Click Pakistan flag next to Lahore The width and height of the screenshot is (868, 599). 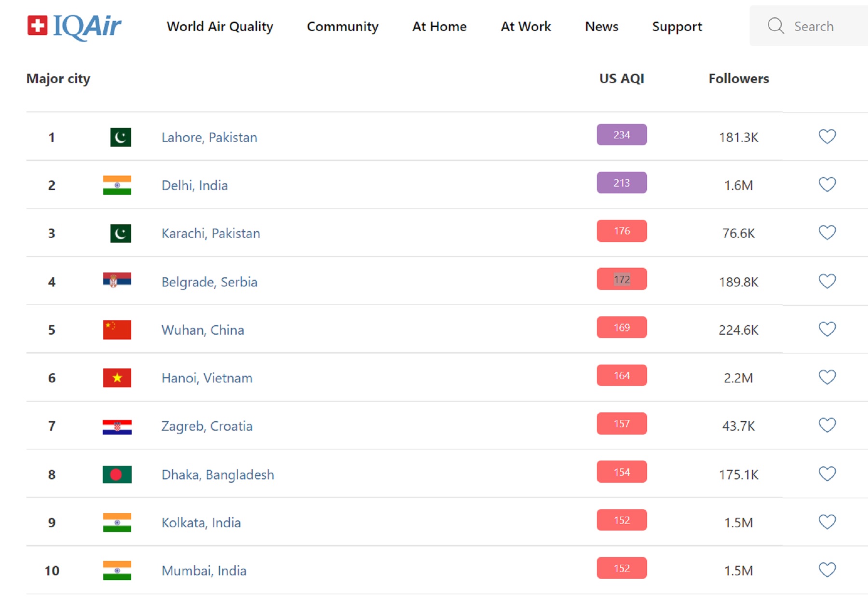pyautogui.click(x=121, y=137)
